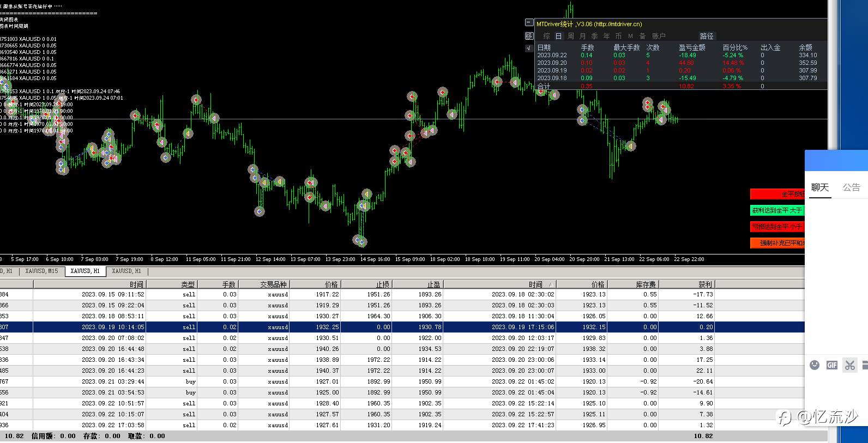Click the 2023.09.20 row in MTDriver stats
This screenshot has height=443, width=868.
coord(681,63)
